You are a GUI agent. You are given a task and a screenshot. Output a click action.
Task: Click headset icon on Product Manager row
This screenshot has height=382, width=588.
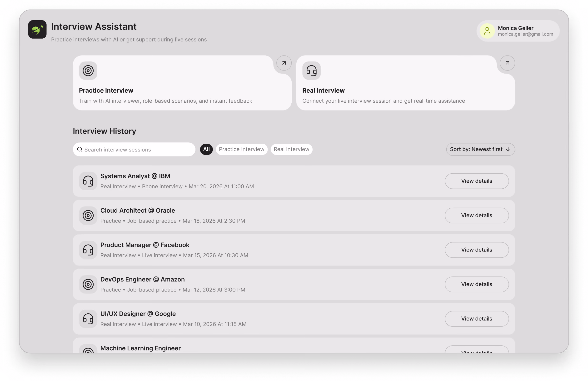pyautogui.click(x=88, y=250)
